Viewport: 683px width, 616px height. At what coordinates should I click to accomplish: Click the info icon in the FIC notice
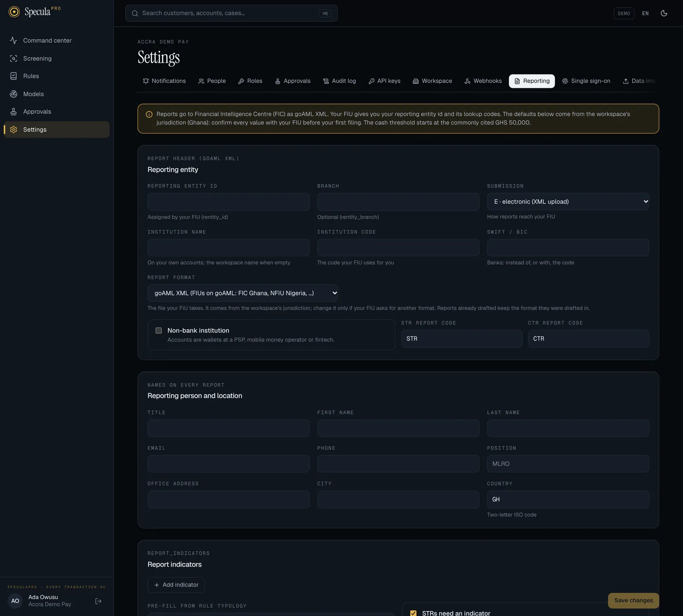(149, 114)
